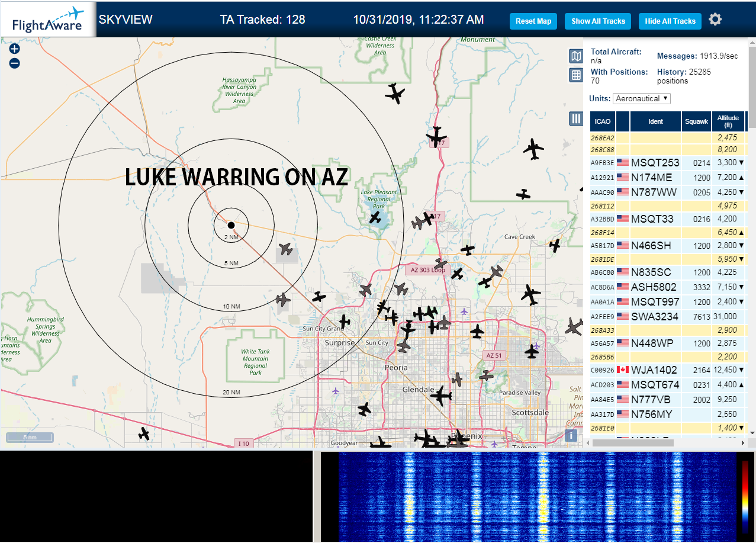The image size is (756, 543).
Task: Zoom out the map with minus icon
Action: click(15, 63)
